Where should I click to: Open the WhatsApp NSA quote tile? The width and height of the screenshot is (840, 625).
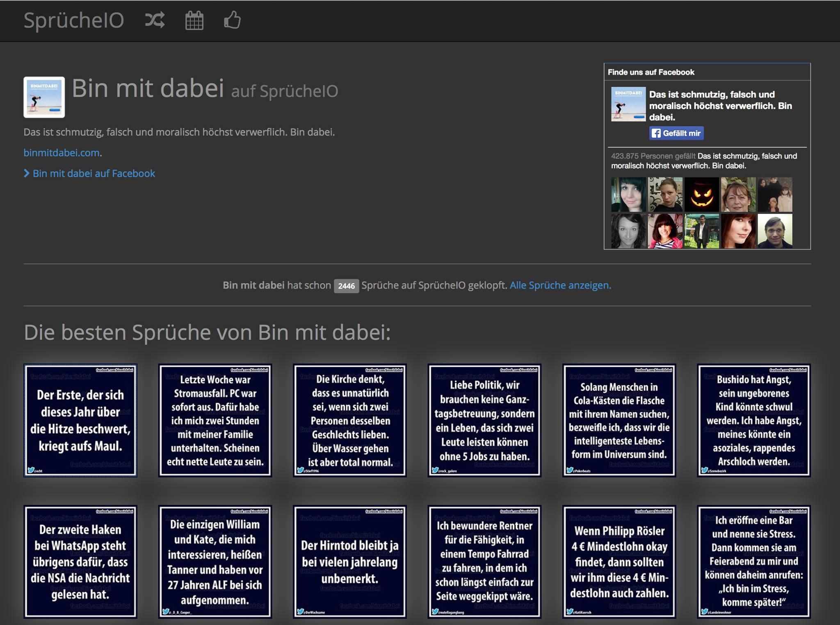coord(80,561)
